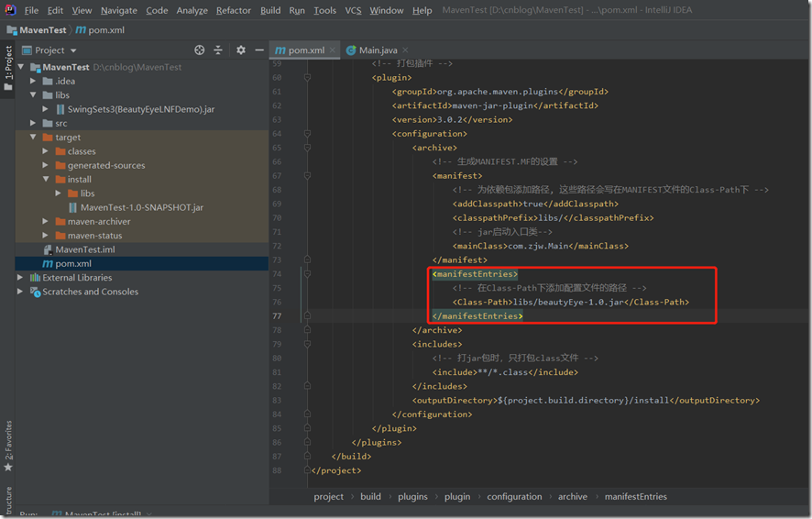
Task: Click line number 77 in the gutter
Action: coord(277,316)
